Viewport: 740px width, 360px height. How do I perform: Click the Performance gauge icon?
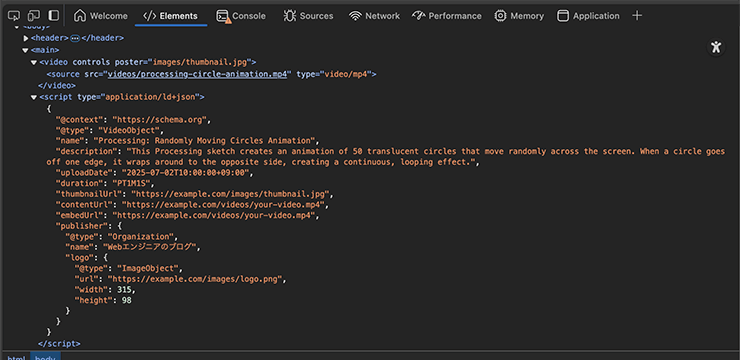(419, 16)
